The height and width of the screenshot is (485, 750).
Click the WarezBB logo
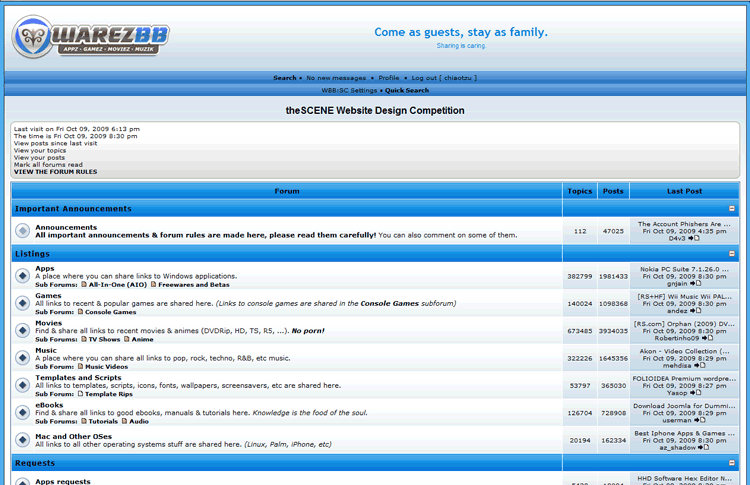pyautogui.click(x=90, y=37)
